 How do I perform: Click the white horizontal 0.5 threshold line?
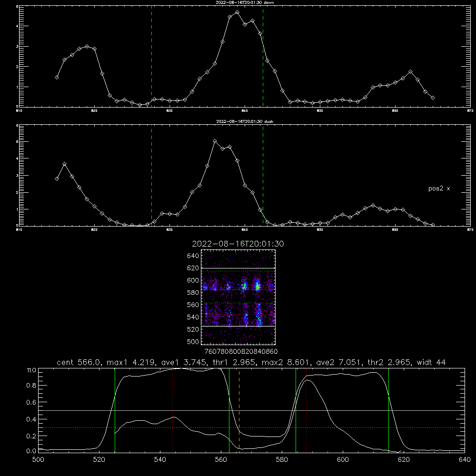(x=251, y=410)
